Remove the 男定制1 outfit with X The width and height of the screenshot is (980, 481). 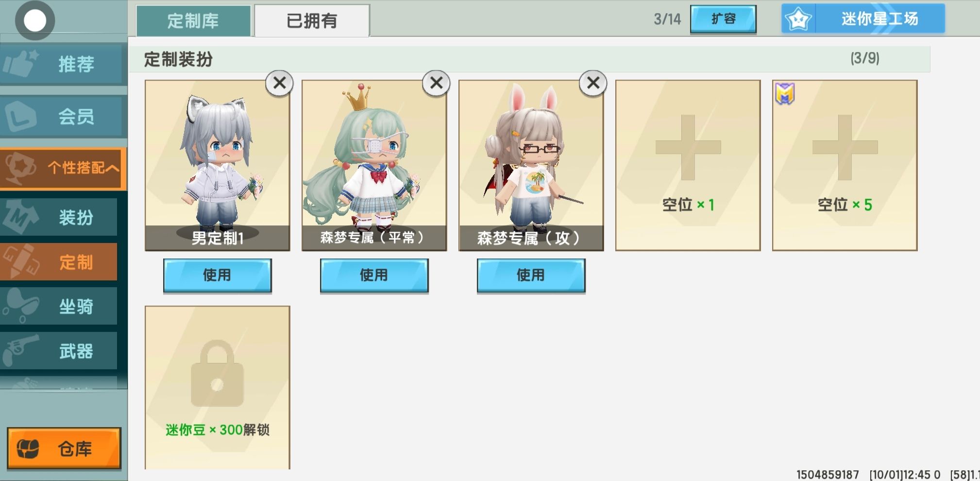279,83
